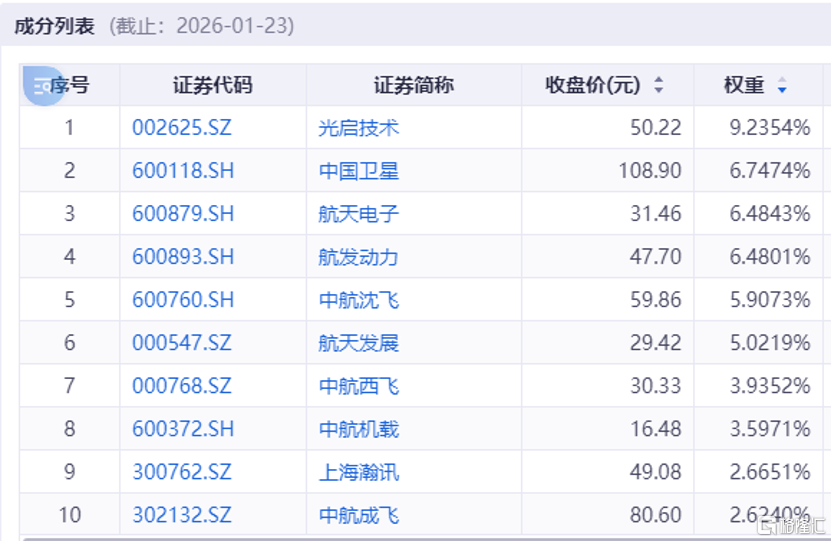
Task: Click row number 5 cell
Action: (x=70, y=300)
